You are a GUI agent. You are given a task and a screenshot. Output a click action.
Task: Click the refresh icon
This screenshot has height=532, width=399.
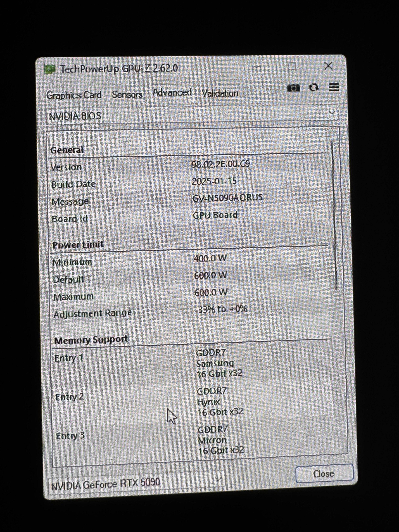[314, 87]
